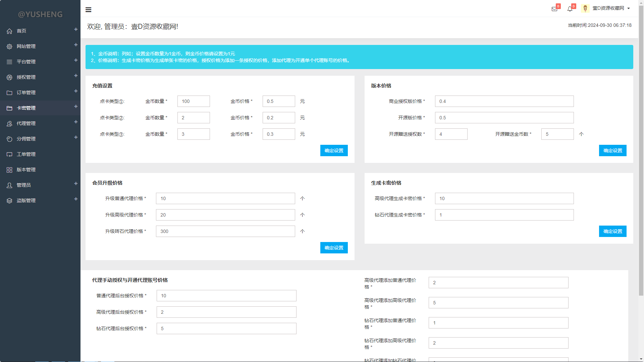Click the gear icon for 网站管理

point(9,47)
